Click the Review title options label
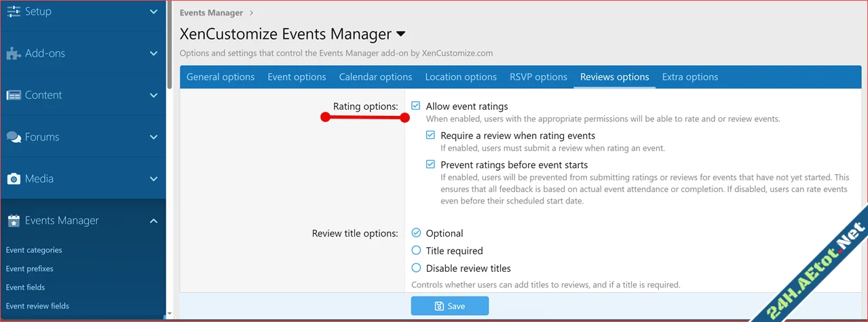The width and height of the screenshot is (868, 322). pos(355,233)
